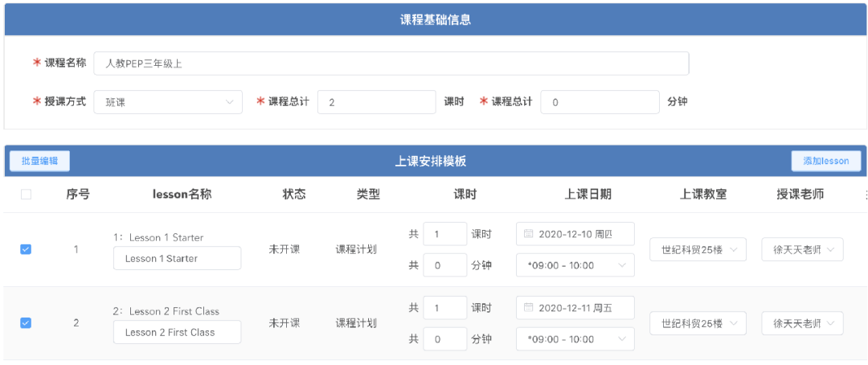Open the date picker showing 2020-12-10 周四
This screenshot has width=868, height=365.
point(575,234)
